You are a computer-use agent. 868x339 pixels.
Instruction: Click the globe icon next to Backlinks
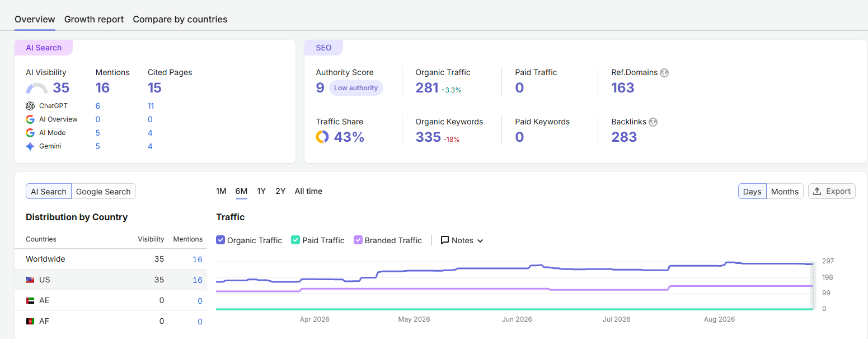coord(653,122)
